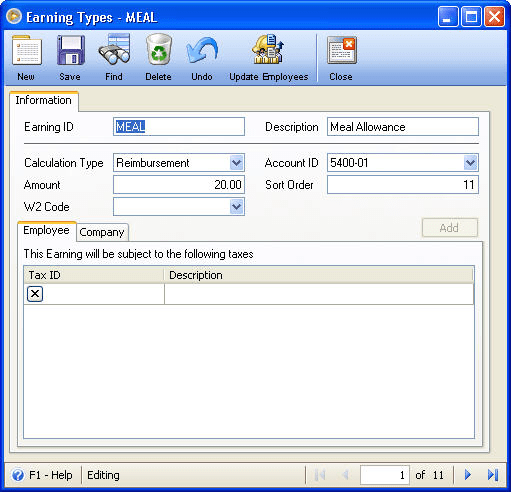Go to first record navigation arrow

tap(320, 475)
